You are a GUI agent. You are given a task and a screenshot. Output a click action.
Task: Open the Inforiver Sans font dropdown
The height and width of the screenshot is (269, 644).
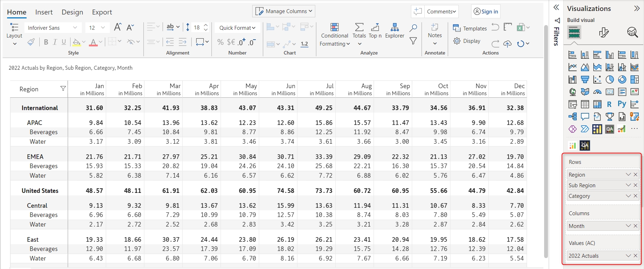click(x=52, y=28)
